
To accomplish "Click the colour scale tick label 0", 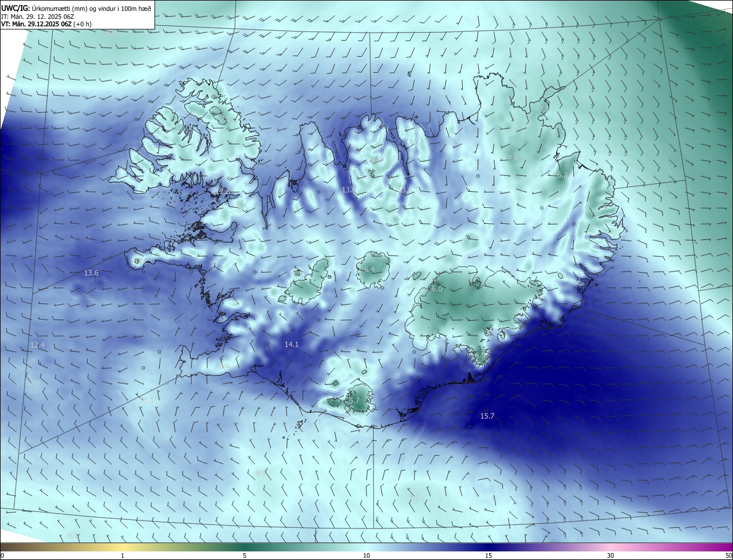I will pos(2,555).
